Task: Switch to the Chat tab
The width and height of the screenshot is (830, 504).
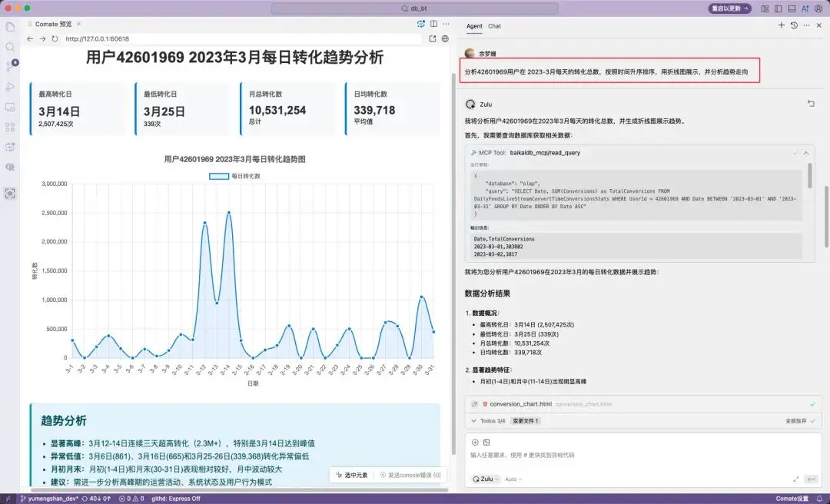Action: 494,26
